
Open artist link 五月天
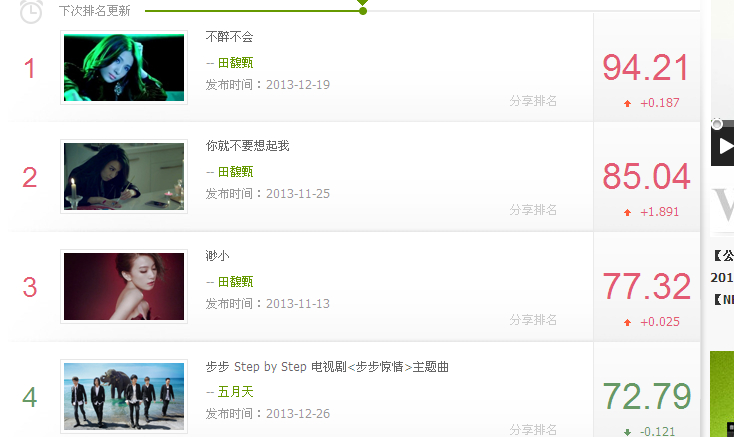tap(235, 392)
